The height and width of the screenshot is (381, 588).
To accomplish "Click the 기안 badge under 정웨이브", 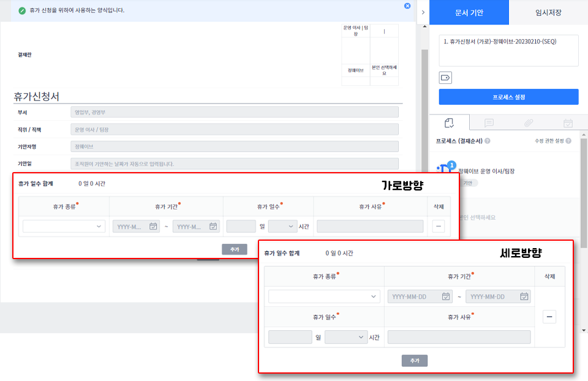I will pos(468,183).
